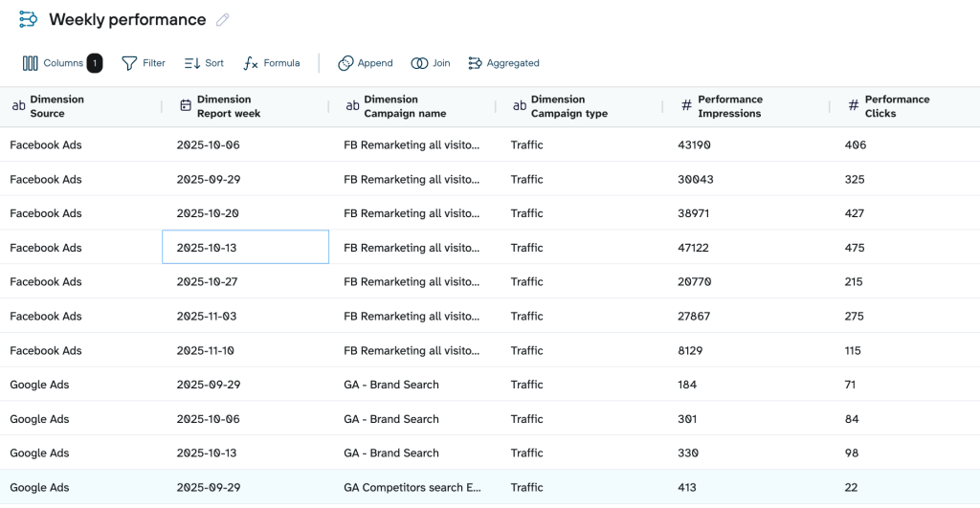Image resolution: width=980 pixels, height=508 pixels.
Task: Select the 2025-10-13 Facebook Ads date cell
Action: coord(245,248)
